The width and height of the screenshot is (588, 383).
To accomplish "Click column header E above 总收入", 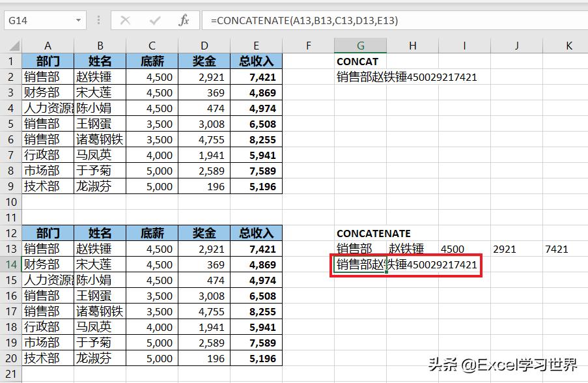I will 256,46.
